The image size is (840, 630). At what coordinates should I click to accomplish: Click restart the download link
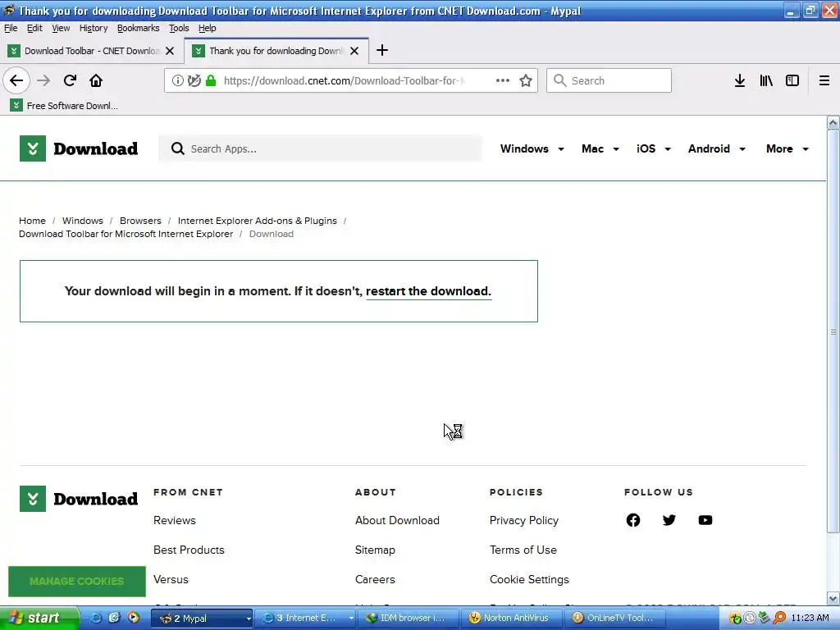[428, 291]
